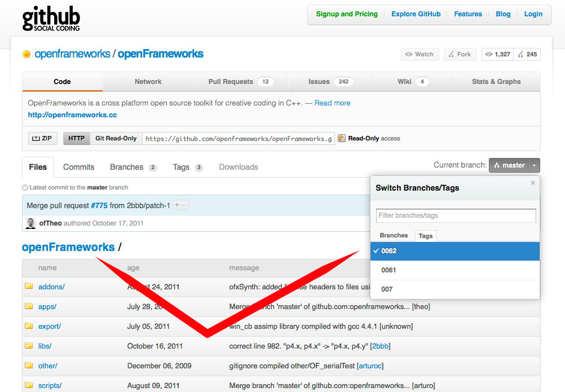Open the master branch dropdown
565x392 pixels.
(509, 165)
